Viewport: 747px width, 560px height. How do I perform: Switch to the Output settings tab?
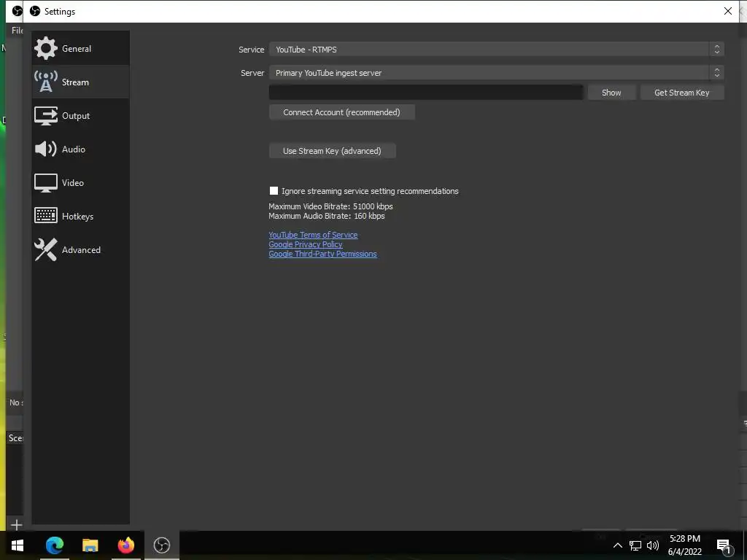pos(80,116)
